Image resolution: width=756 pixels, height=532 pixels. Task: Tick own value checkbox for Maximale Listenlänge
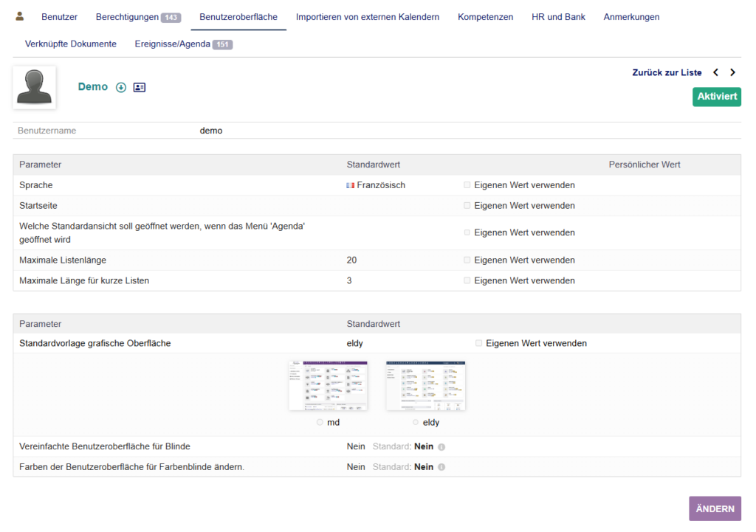coord(467,260)
